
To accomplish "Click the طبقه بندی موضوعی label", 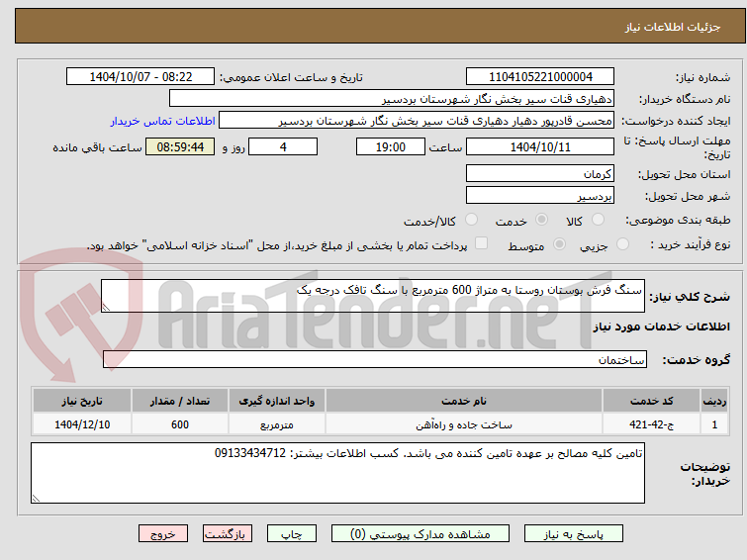I will [x=678, y=220].
